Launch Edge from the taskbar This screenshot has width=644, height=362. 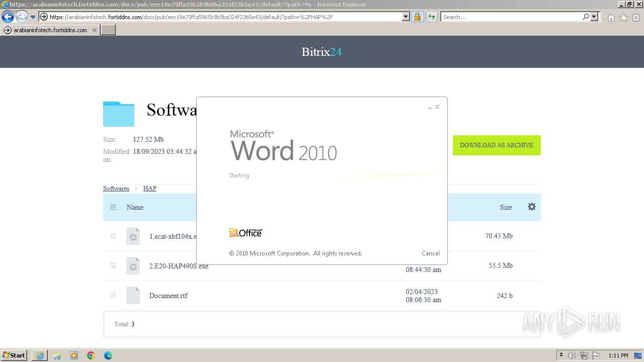(108, 355)
